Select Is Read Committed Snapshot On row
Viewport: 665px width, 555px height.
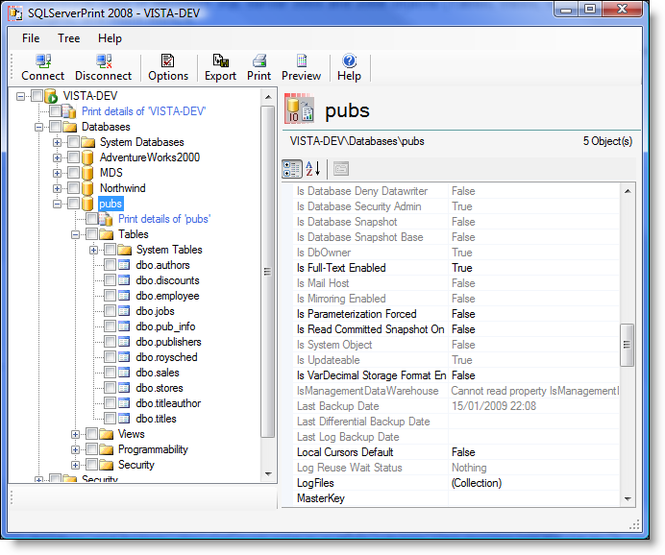457,329
